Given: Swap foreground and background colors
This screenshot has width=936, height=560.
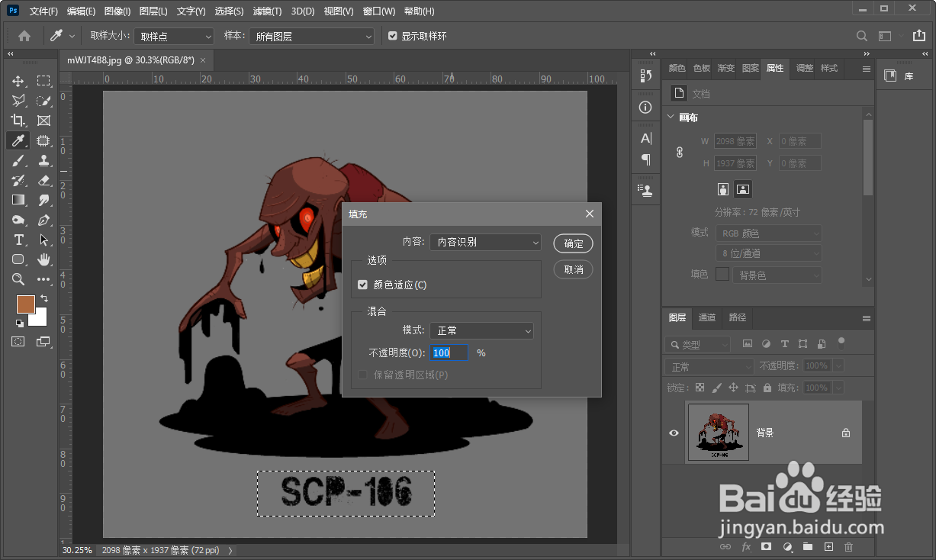Looking at the screenshot, I should point(44,298).
